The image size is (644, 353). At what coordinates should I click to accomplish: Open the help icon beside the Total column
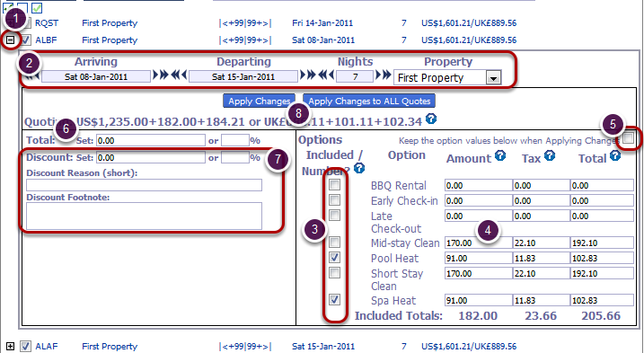(615, 155)
